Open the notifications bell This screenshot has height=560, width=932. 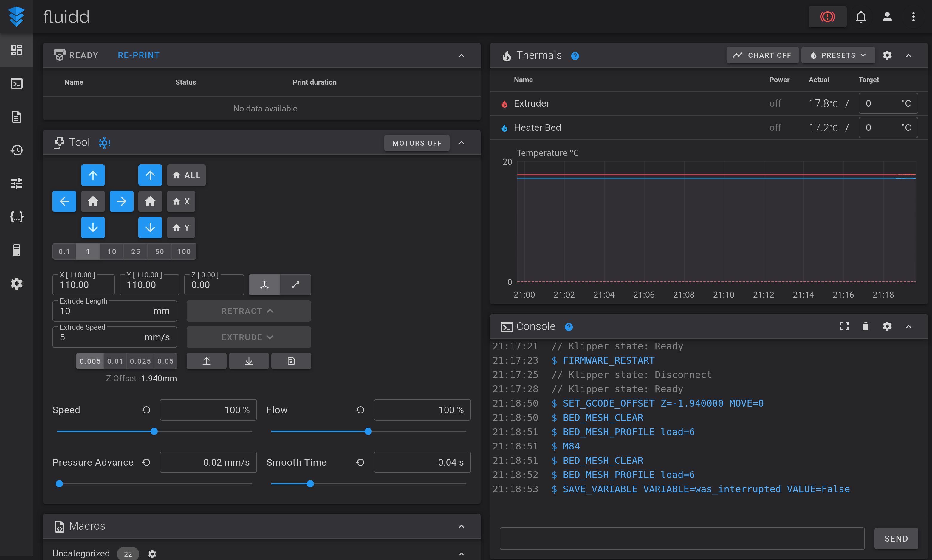pos(861,17)
